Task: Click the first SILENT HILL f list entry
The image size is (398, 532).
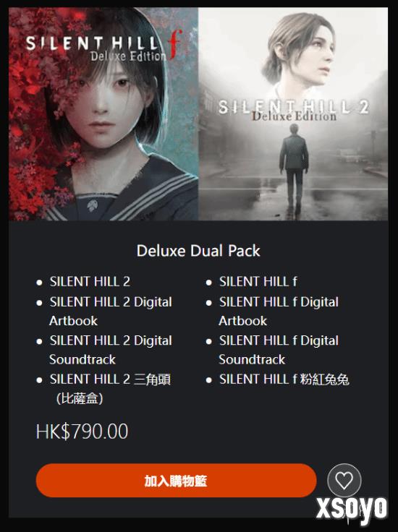Action: coord(258,282)
